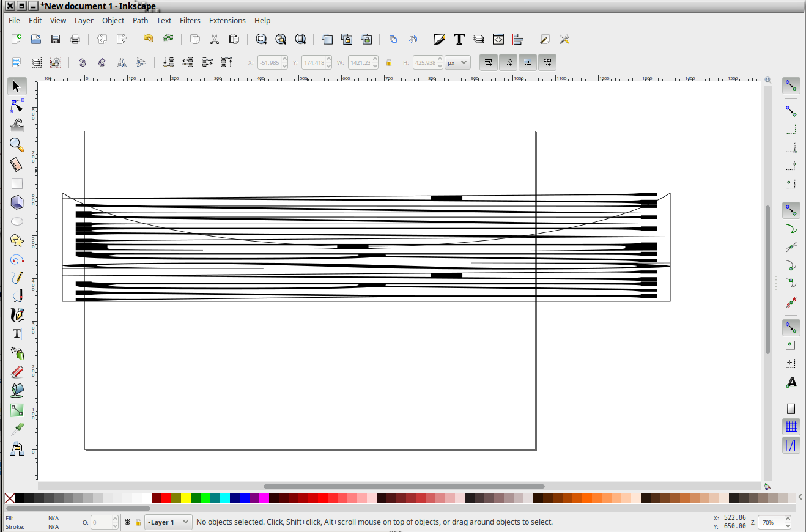Screen dimensions: 806x532
Task: Open the Path menu
Action: [140, 20]
